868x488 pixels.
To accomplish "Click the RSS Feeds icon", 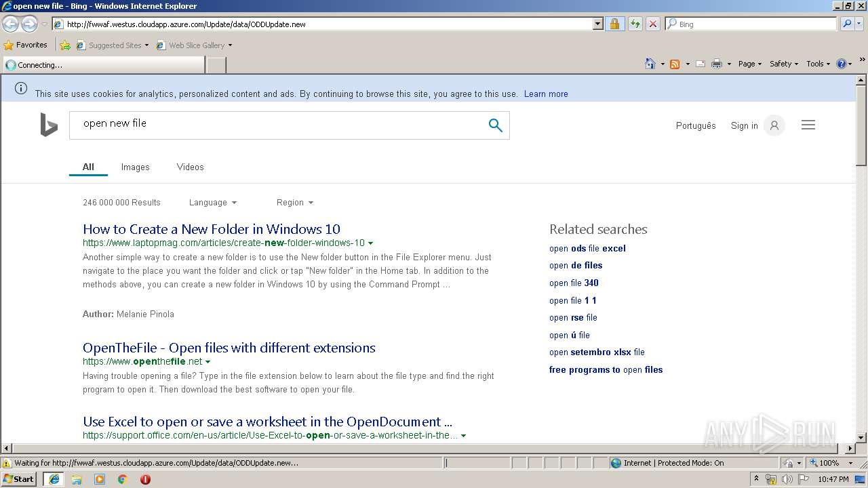I will point(675,64).
